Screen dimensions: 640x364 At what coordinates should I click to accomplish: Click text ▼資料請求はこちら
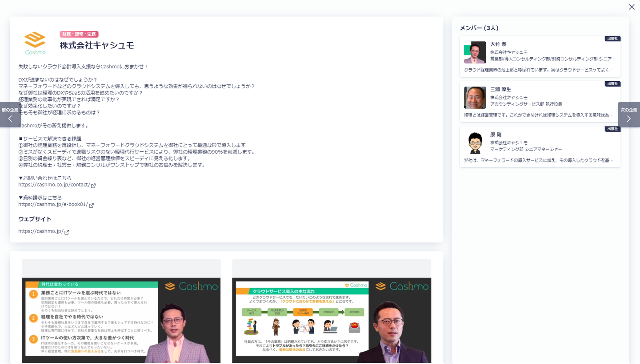[40, 198]
